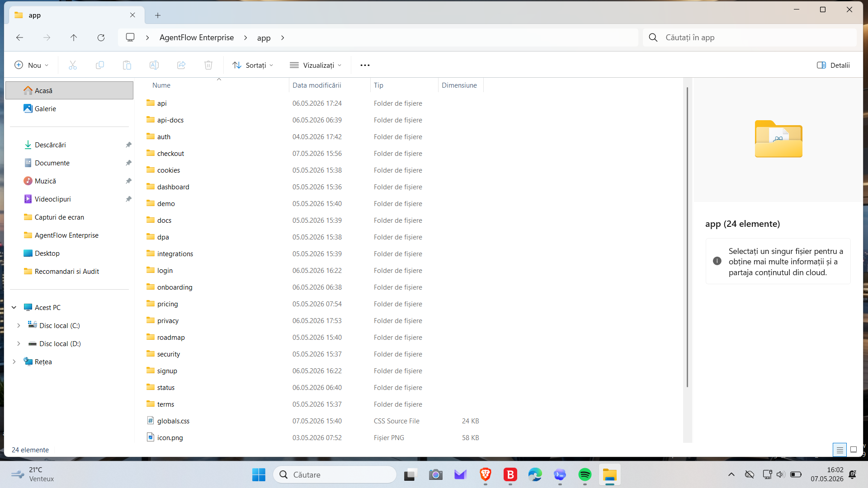
Task: Close the app tab
Action: (132, 15)
